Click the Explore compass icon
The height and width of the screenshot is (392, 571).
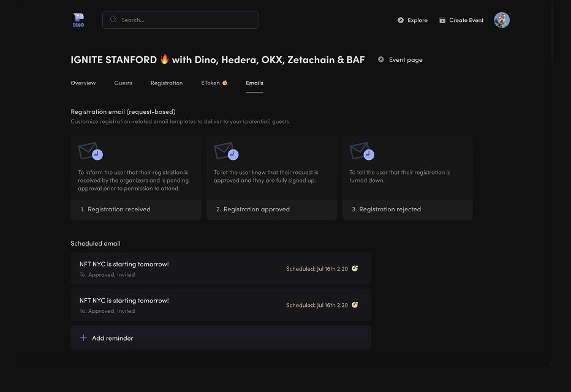tap(401, 20)
